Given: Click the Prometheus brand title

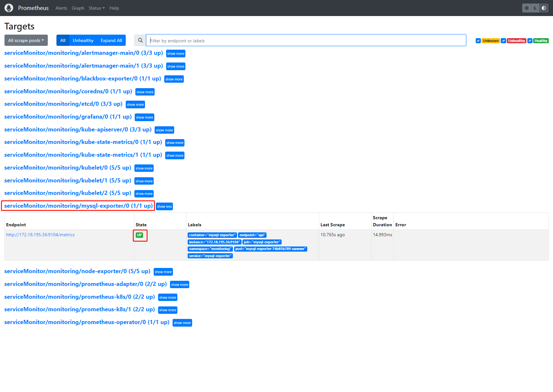Looking at the screenshot, I should (33, 8).
